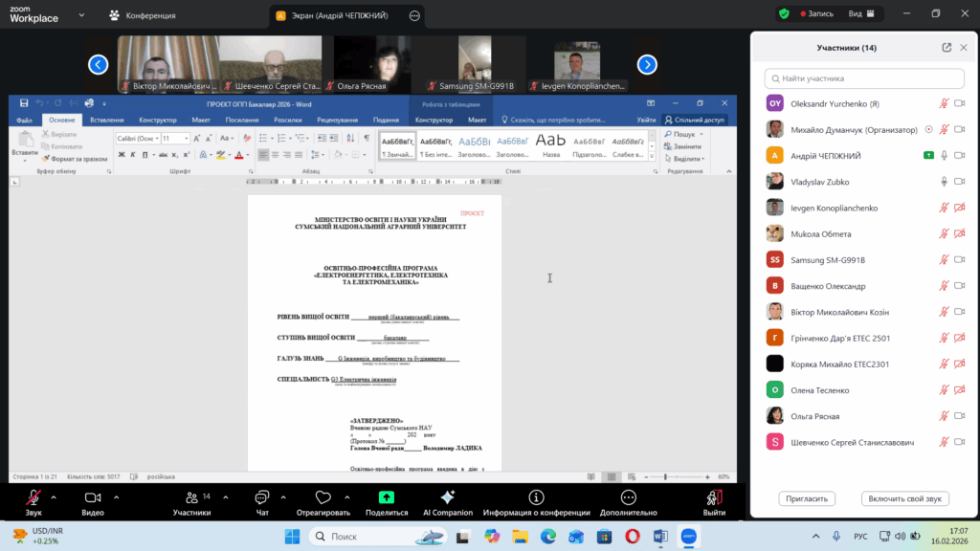Open Информация о конференции
Viewport: 980px width, 551px height.
536,502
